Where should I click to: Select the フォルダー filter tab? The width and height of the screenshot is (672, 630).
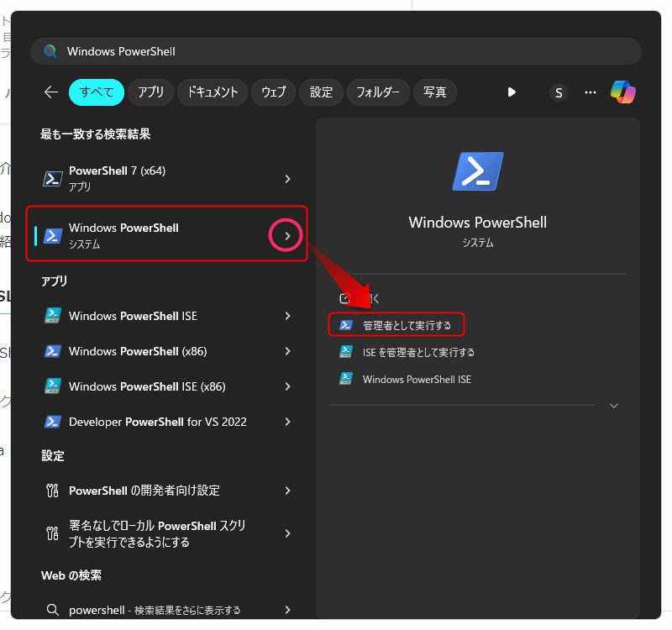coord(378,92)
